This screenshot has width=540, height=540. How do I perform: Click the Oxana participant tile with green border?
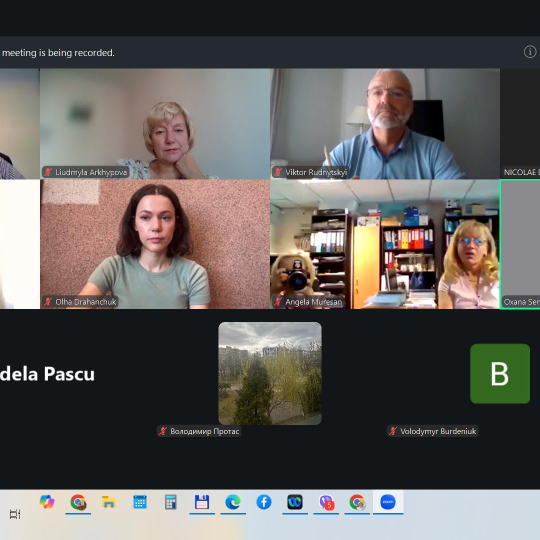[520, 244]
